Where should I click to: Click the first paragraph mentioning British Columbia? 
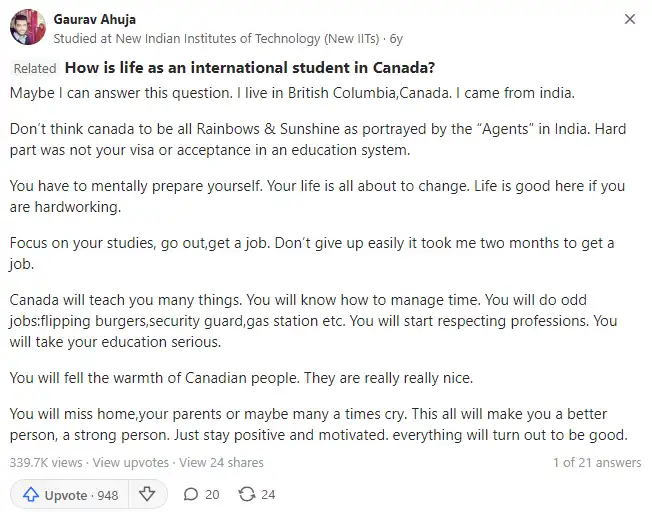point(292,93)
